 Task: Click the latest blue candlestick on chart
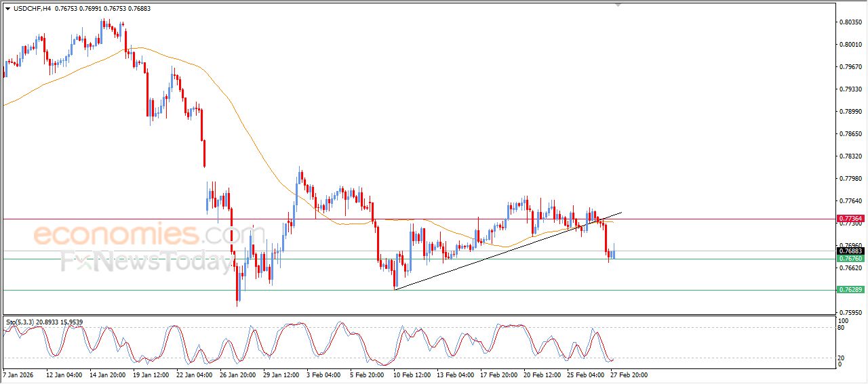click(x=614, y=254)
